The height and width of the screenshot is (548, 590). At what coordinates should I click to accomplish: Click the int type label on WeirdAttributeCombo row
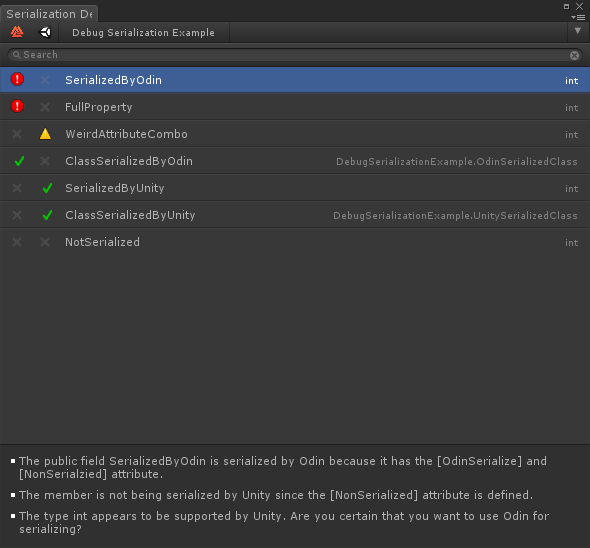click(571, 135)
